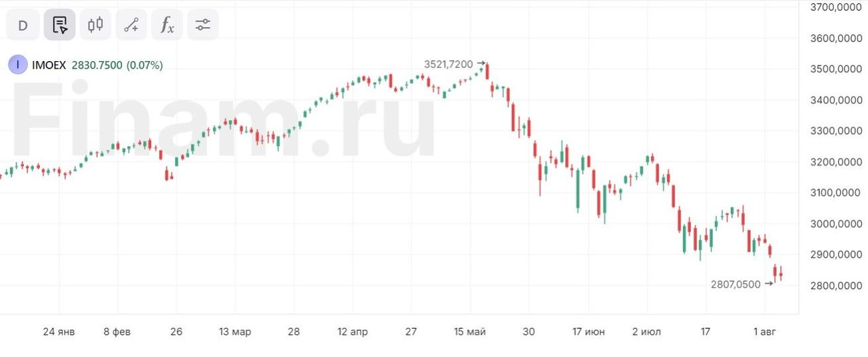Select the trend line drawing tool

[132, 26]
